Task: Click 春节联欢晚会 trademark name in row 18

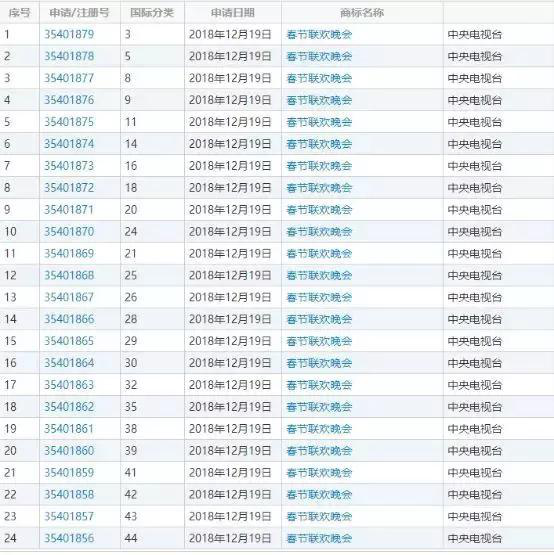Action: [x=319, y=407]
